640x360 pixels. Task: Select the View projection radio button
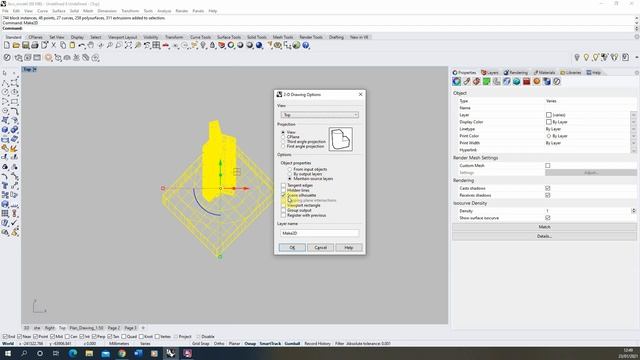coord(283,132)
